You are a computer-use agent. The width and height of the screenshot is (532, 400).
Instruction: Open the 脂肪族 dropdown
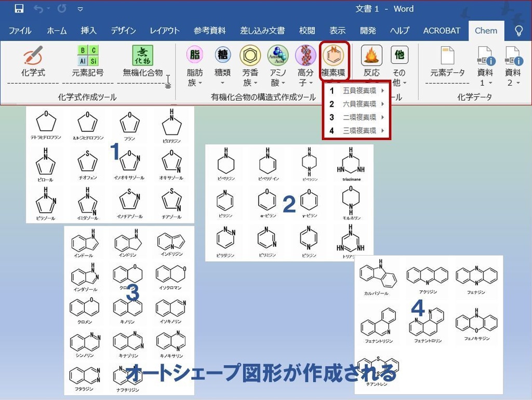click(195, 66)
